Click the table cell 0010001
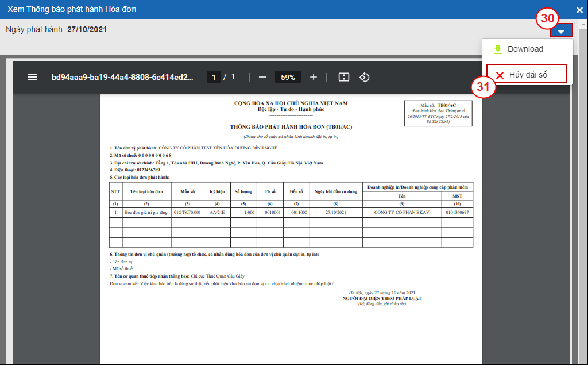The height and width of the screenshot is (365, 588). pyautogui.click(x=270, y=213)
